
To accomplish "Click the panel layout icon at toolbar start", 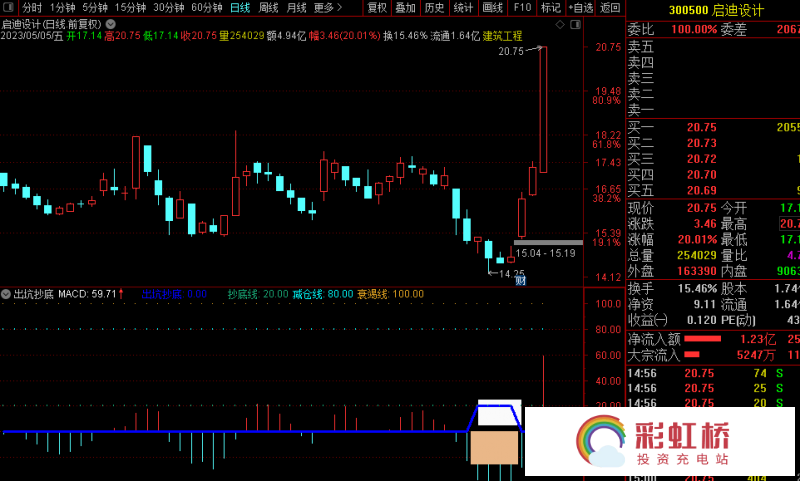I will point(9,8).
